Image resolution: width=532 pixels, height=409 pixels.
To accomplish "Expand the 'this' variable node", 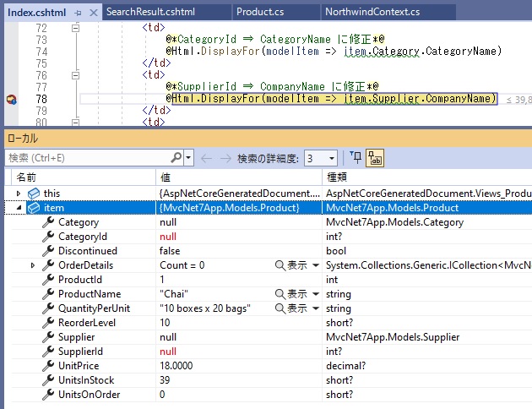I will pos(19,194).
